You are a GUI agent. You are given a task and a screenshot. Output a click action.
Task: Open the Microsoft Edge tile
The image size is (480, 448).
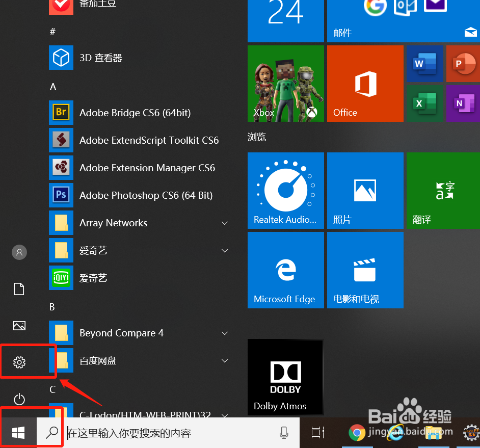(286, 270)
